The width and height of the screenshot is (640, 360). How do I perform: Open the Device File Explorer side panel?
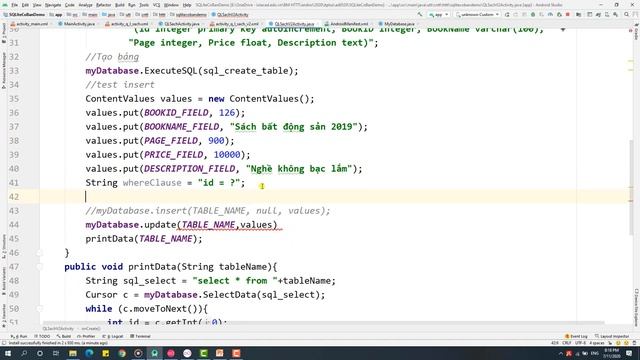(636, 307)
